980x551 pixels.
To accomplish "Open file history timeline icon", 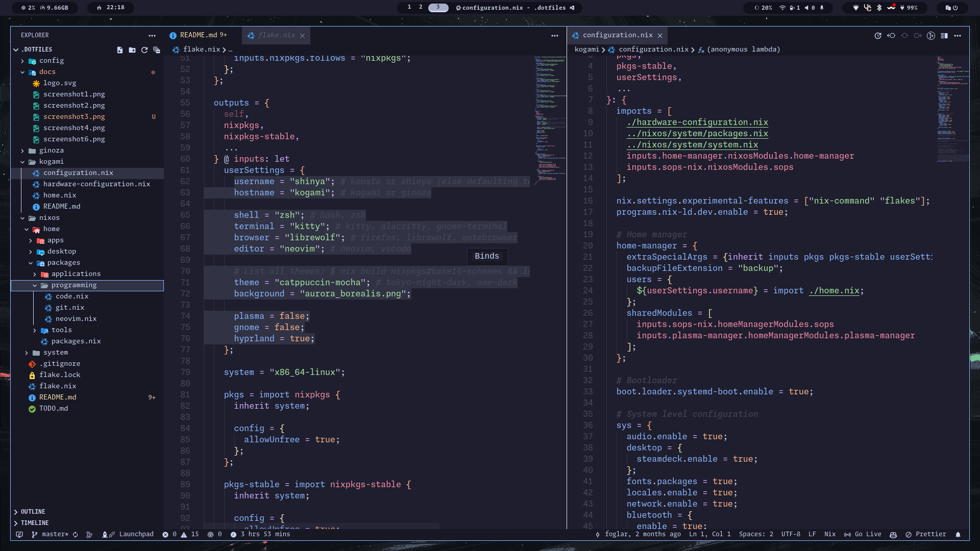I will [x=878, y=36].
